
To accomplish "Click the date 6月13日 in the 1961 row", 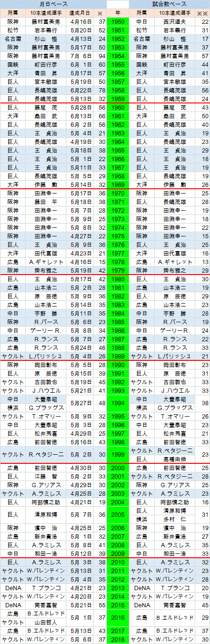I will tap(81, 116).
